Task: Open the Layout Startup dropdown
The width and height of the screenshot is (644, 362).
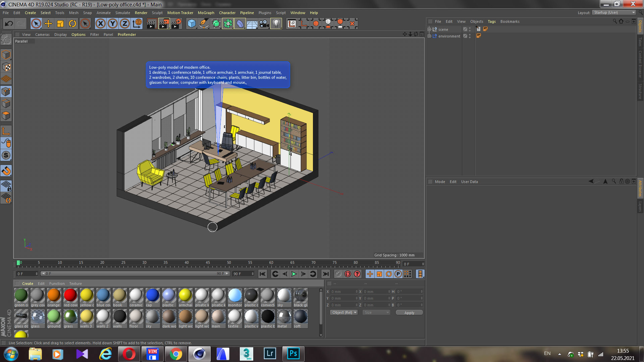Action: [x=614, y=12]
